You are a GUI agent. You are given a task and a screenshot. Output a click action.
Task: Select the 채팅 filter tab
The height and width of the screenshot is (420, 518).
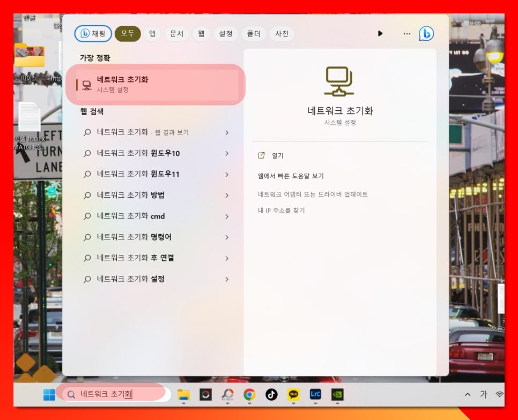pyautogui.click(x=93, y=34)
